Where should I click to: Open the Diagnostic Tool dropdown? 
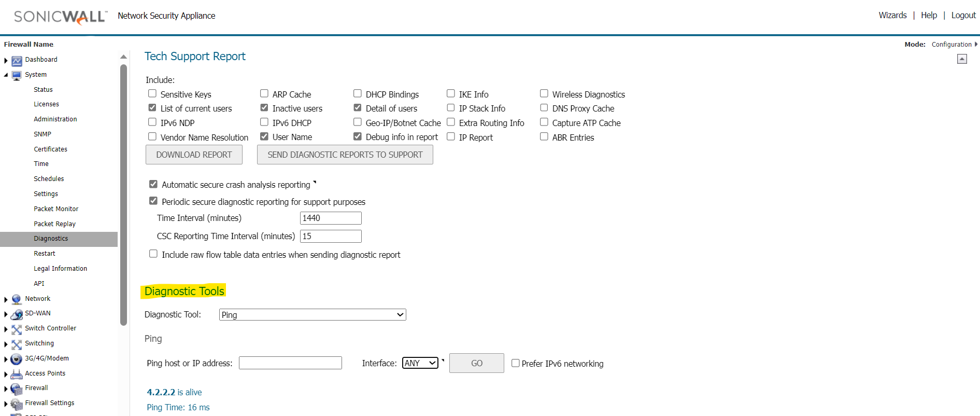(x=313, y=315)
